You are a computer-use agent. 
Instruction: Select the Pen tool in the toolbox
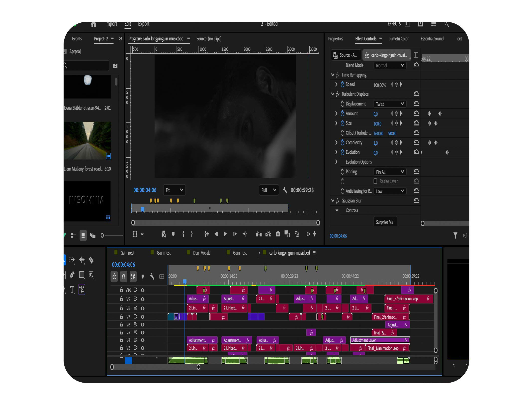72,275
